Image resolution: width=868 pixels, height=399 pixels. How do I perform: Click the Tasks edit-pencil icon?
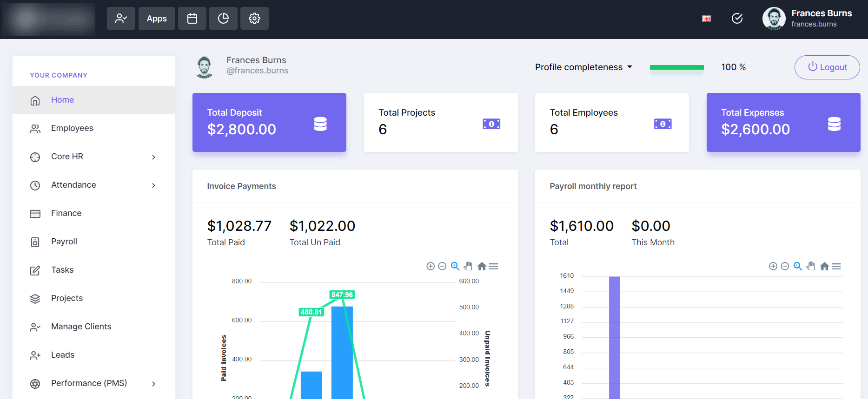(35, 270)
